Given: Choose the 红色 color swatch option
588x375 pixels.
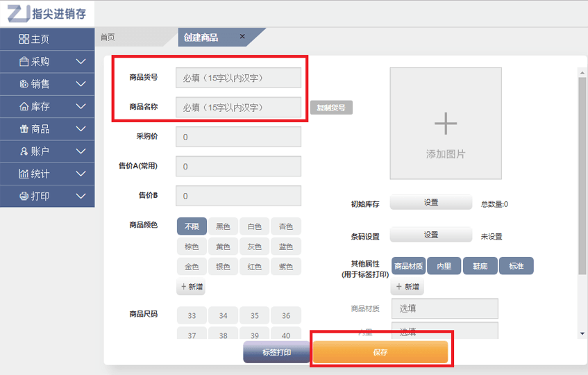Looking at the screenshot, I should (255, 267).
